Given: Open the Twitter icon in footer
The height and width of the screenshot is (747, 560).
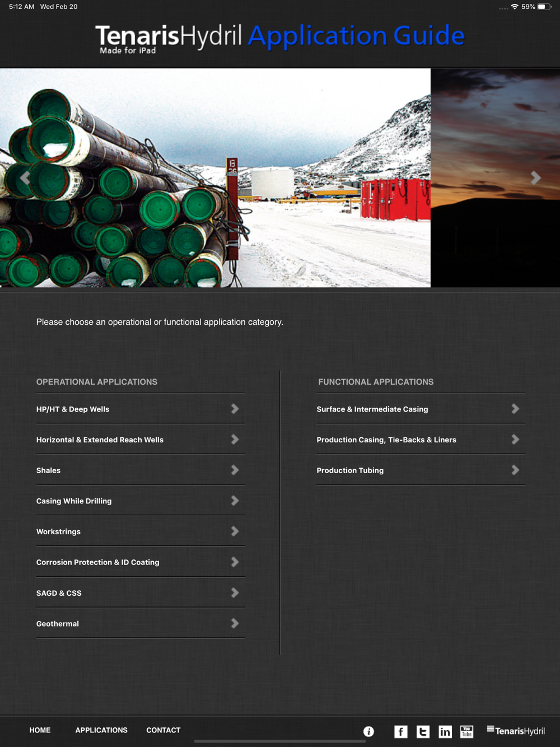Looking at the screenshot, I should pyautogui.click(x=423, y=731).
